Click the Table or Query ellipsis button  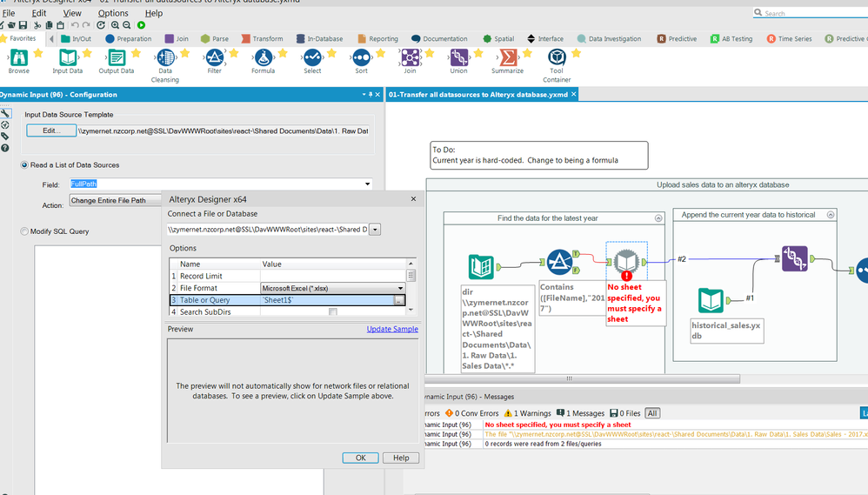398,300
